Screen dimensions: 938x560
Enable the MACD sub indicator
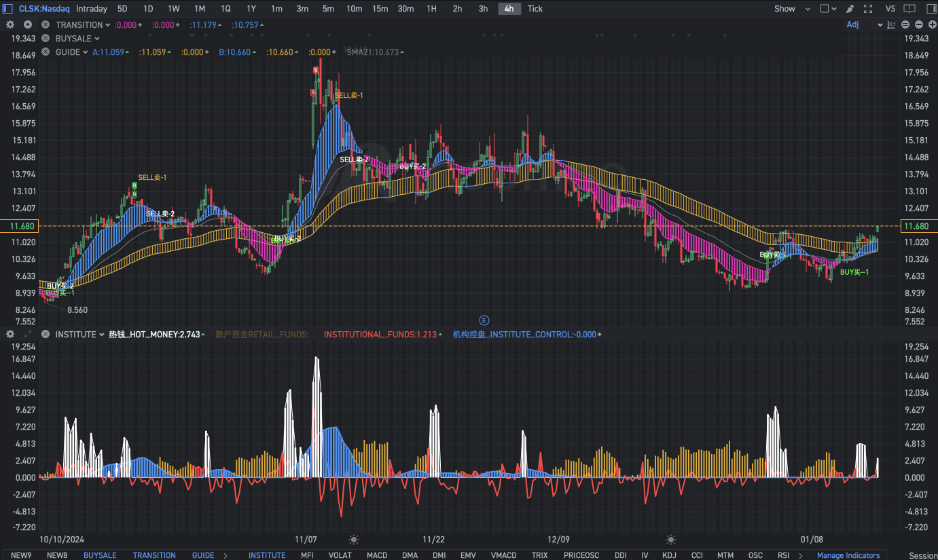[x=377, y=555]
